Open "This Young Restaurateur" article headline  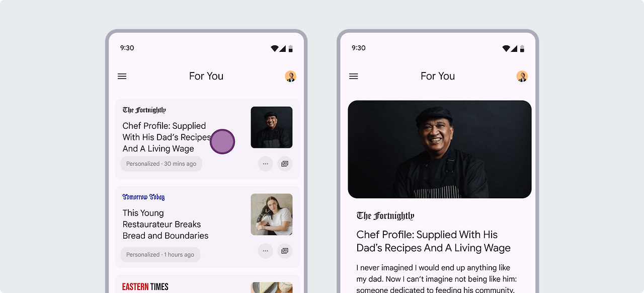166,224
